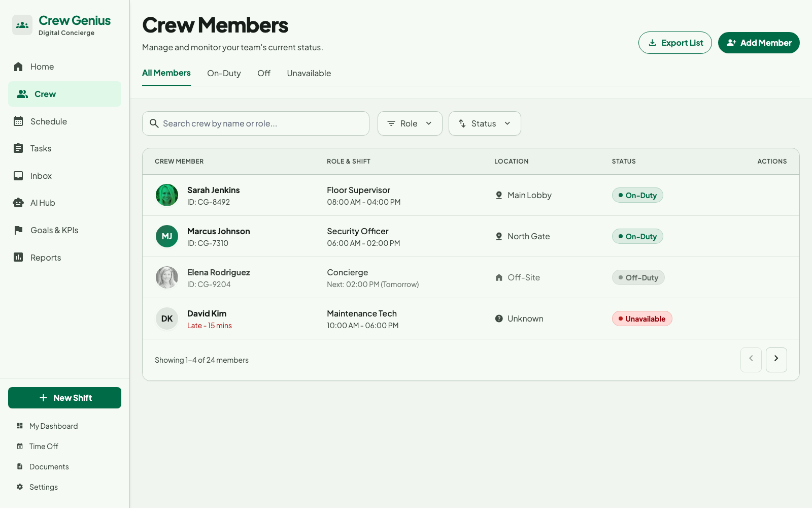Click Marcus Johnson's On-Duty status badge
Screen dimensions: 812x508
click(x=637, y=236)
